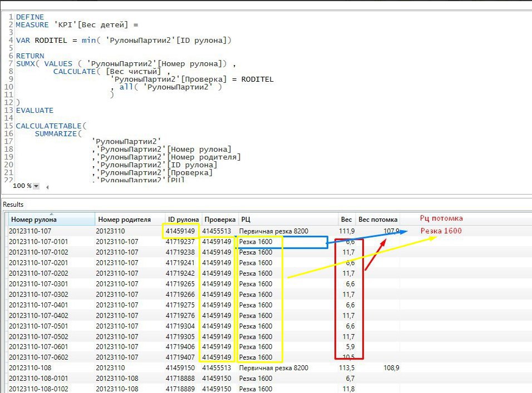Click the Вес column header
The height and width of the screenshot is (393, 532).
346,220
